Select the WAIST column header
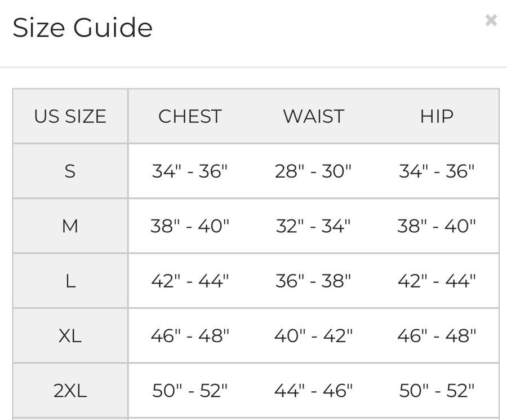 [314, 117]
